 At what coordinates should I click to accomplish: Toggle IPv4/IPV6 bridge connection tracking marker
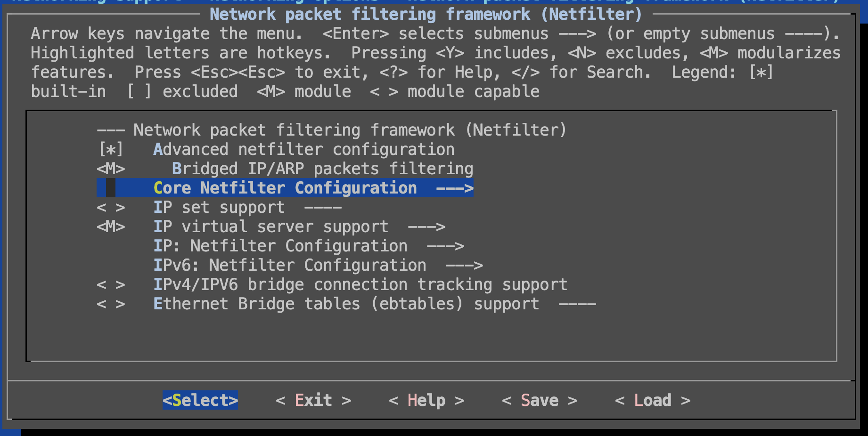point(111,285)
